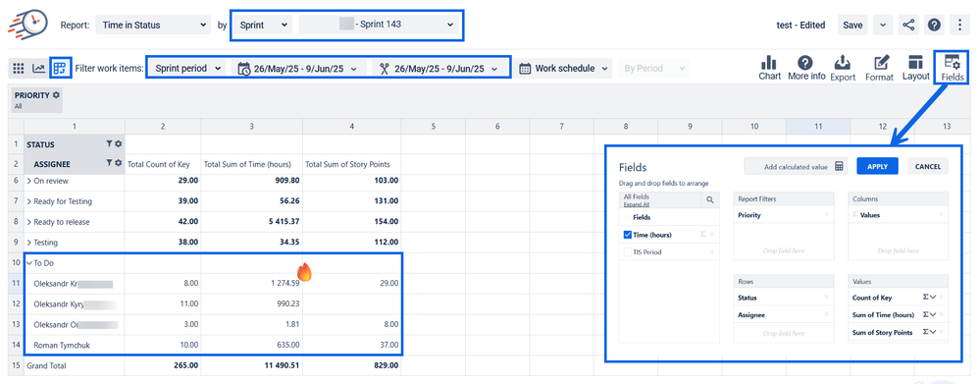Click the STATUS filter funnel icon
980x384 pixels.
point(109,143)
